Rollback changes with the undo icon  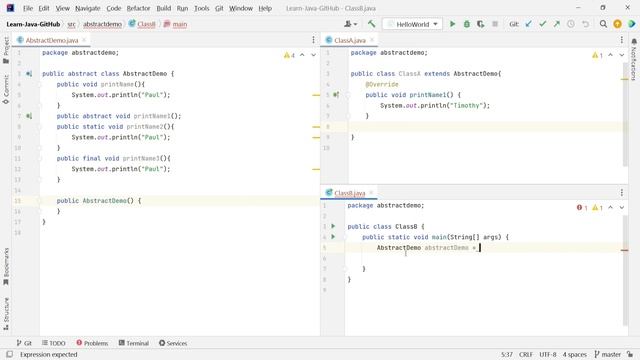585,24
